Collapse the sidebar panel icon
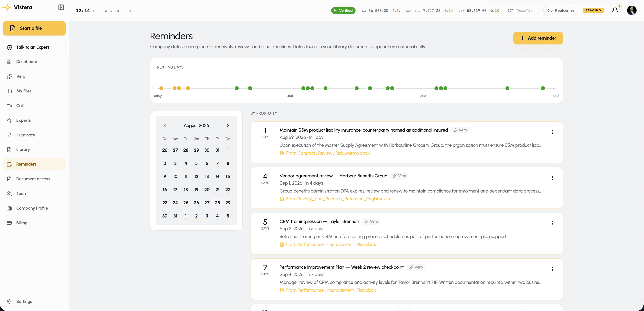The width and height of the screenshot is (644, 311). pyautogui.click(x=61, y=7)
